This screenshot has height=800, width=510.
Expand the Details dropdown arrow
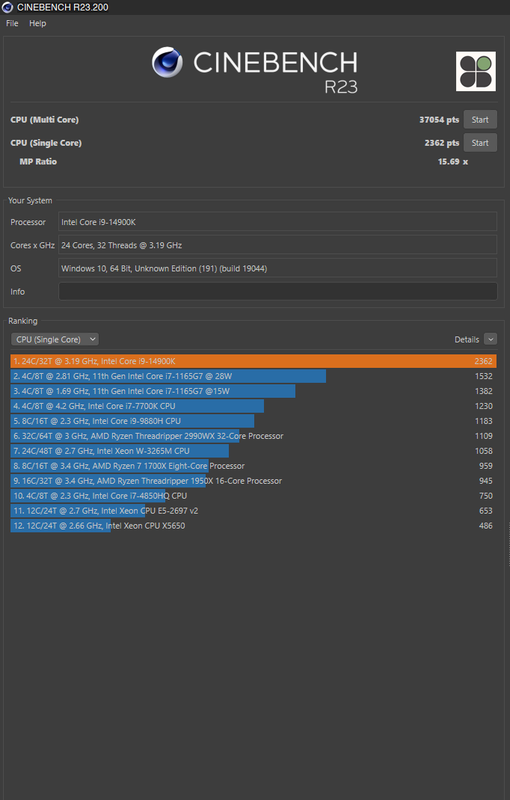(x=490, y=339)
